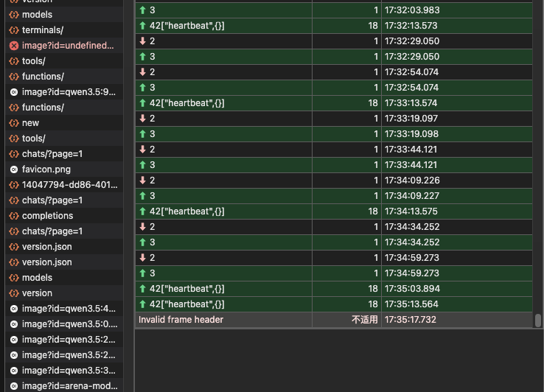The width and height of the screenshot is (544, 392).
Task: Click the JSON icon next to terminals/
Action: (x=13, y=30)
